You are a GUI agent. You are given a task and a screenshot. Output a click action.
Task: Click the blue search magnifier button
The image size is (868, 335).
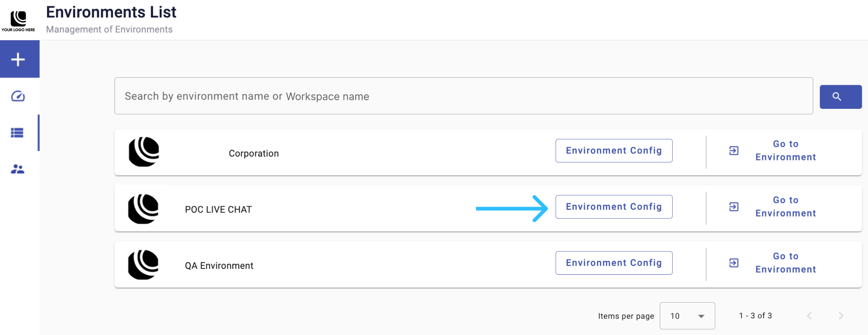pyautogui.click(x=841, y=97)
